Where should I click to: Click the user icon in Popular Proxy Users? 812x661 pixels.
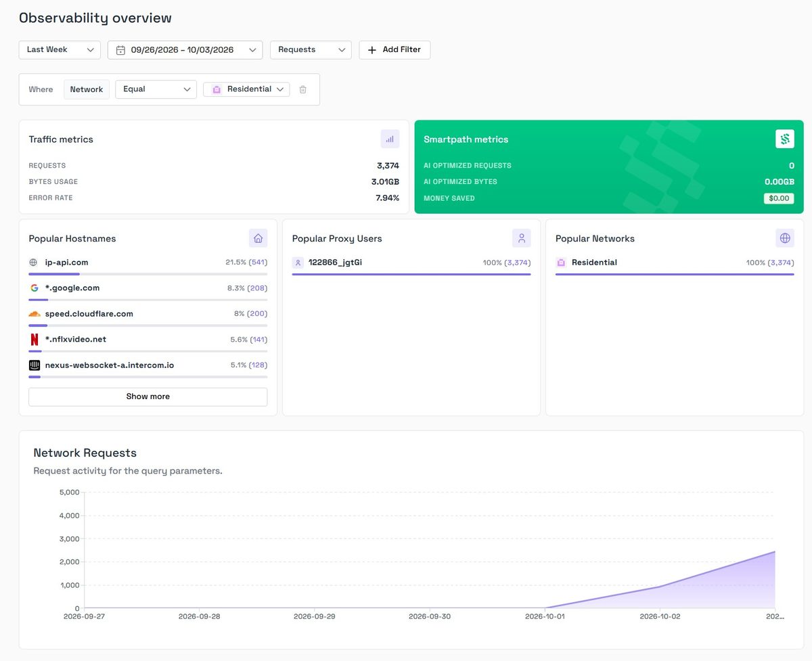521,238
